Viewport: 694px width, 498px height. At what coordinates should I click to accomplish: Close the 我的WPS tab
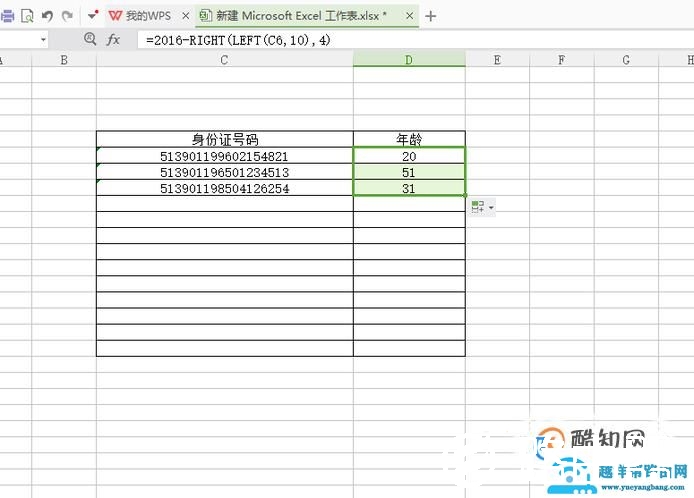point(186,16)
